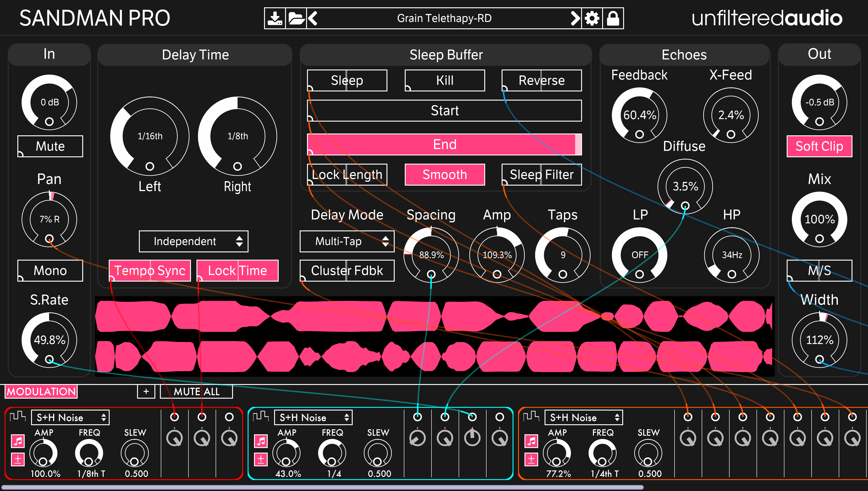Screen dimensions: 868x491
Task: Disable the Soft Clip button
Action: pos(819,146)
